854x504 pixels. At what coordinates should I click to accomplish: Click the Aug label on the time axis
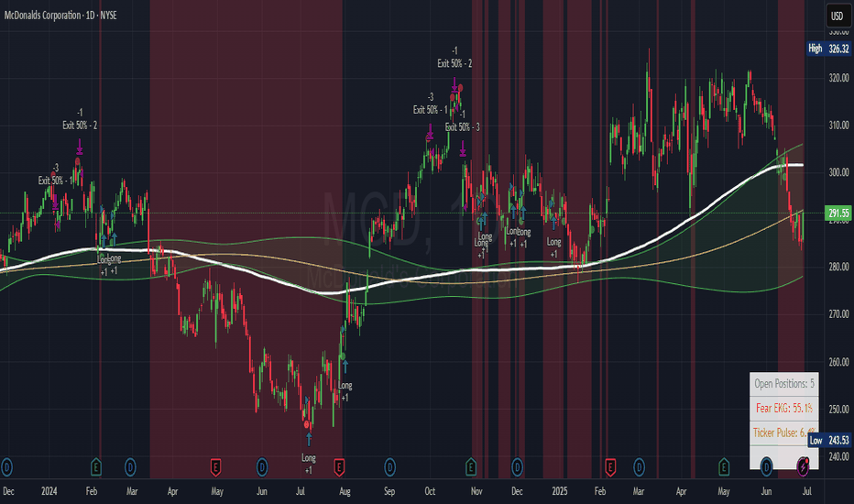345,491
